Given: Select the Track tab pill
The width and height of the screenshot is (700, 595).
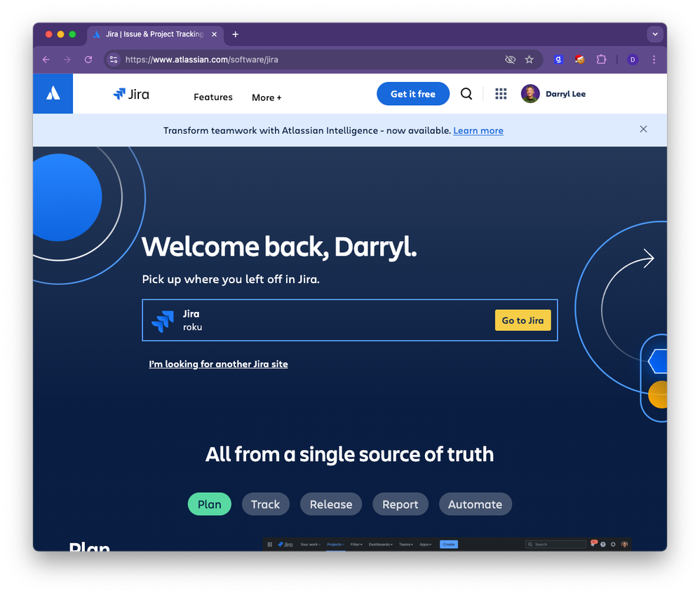Looking at the screenshot, I should pos(266,505).
